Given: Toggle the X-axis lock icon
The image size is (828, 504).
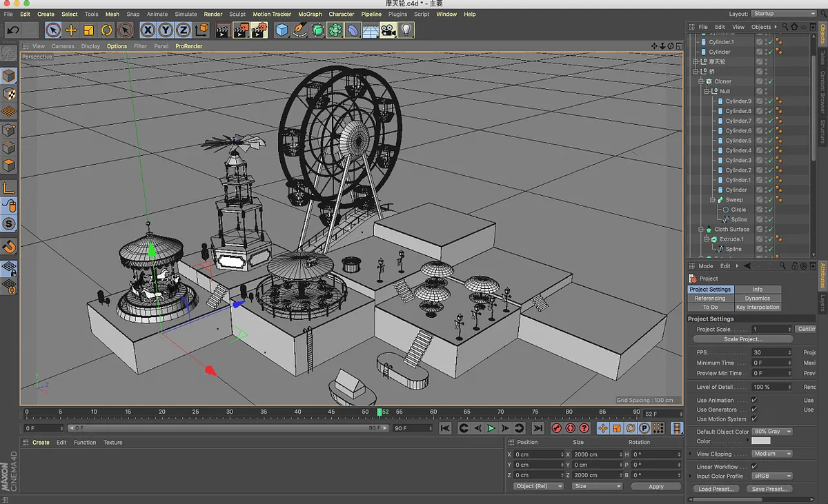Looking at the screenshot, I should tap(148, 30).
